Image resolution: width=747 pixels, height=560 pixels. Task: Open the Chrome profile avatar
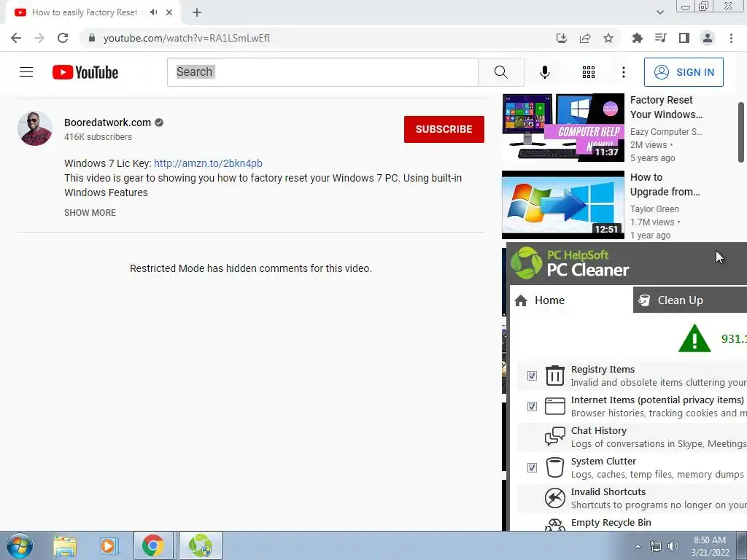click(x=708, y=38)
